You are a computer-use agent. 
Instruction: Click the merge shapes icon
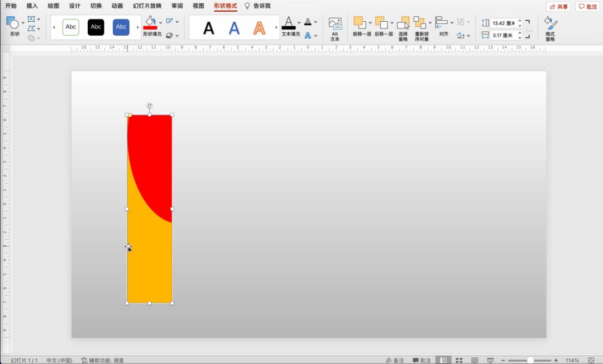point(31,37)
